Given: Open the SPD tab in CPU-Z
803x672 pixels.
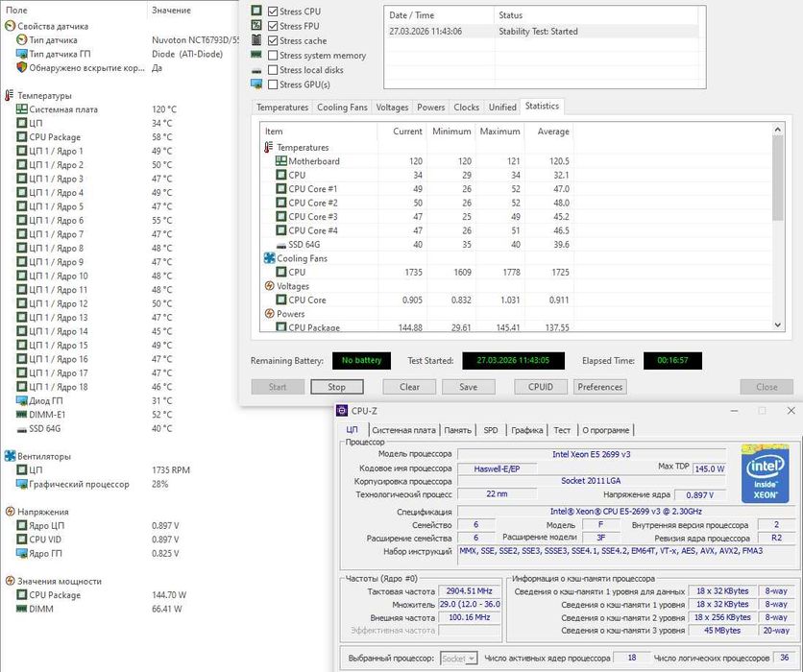Looking at the screenshot, I should point(491,430).
